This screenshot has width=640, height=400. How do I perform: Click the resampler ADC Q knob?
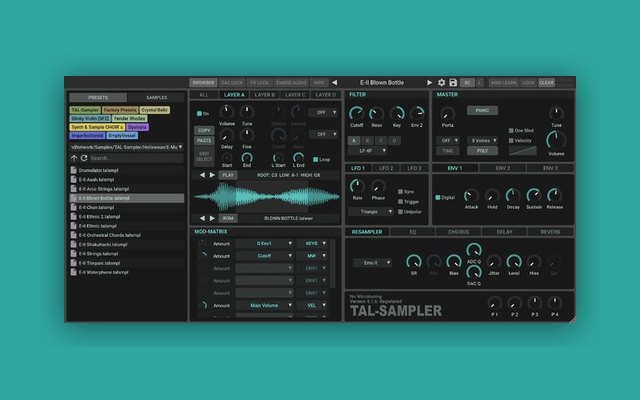point(474,250)
